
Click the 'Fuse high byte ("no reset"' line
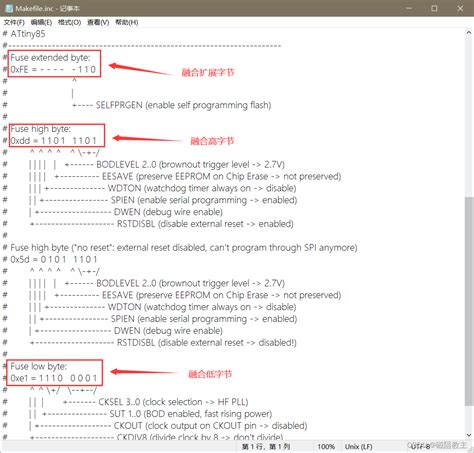point(184,248)
